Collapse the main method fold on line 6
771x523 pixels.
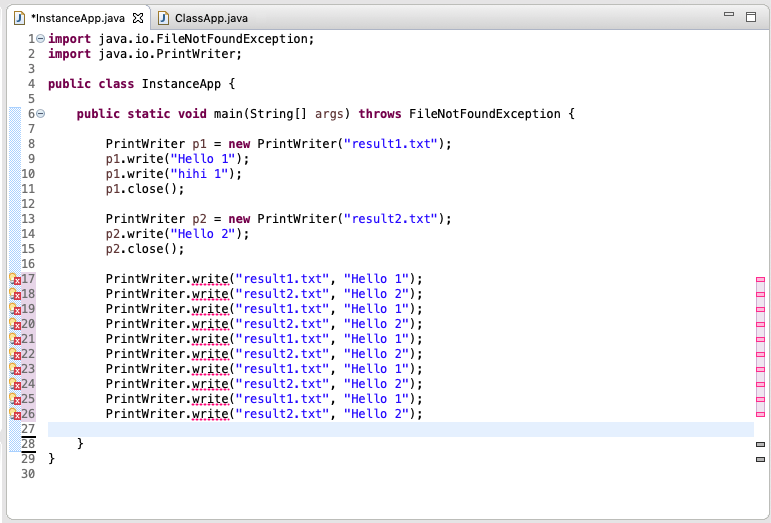pos(41,114)
